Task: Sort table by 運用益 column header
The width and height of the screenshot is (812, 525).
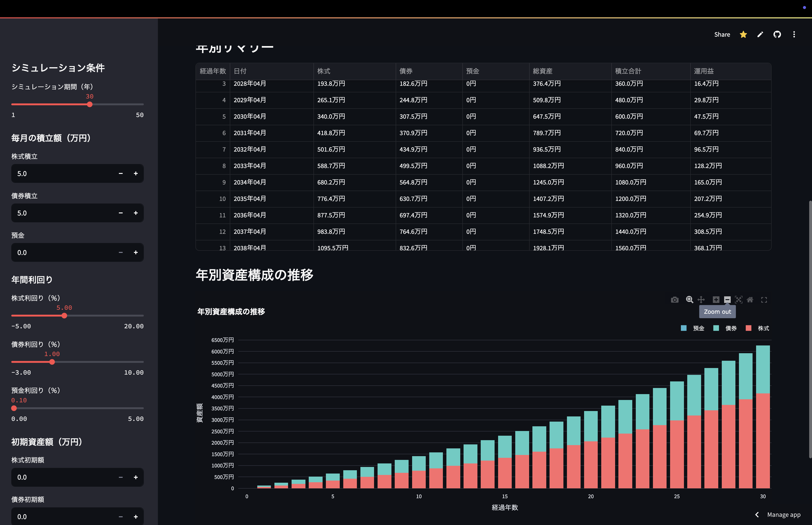Action: [704, 71]
